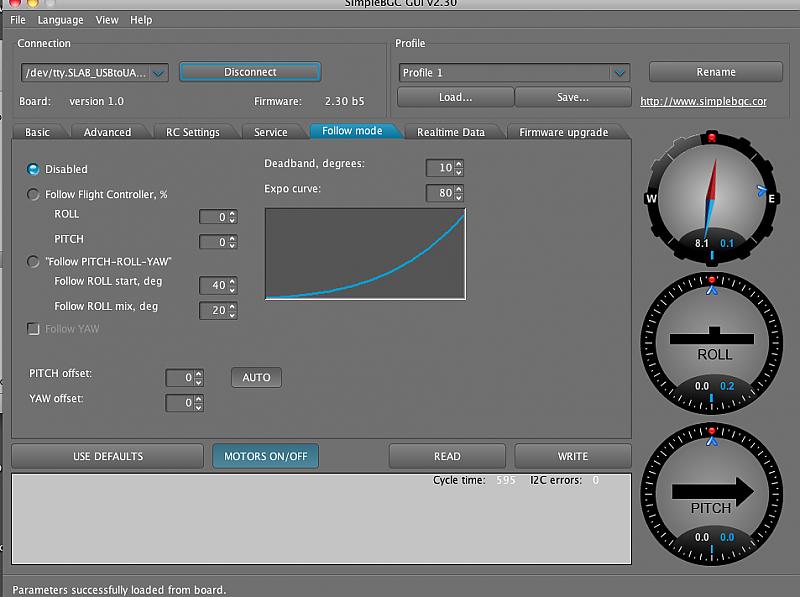Click the Rename profile button
The image size is (800, 597).
point(716,72)
